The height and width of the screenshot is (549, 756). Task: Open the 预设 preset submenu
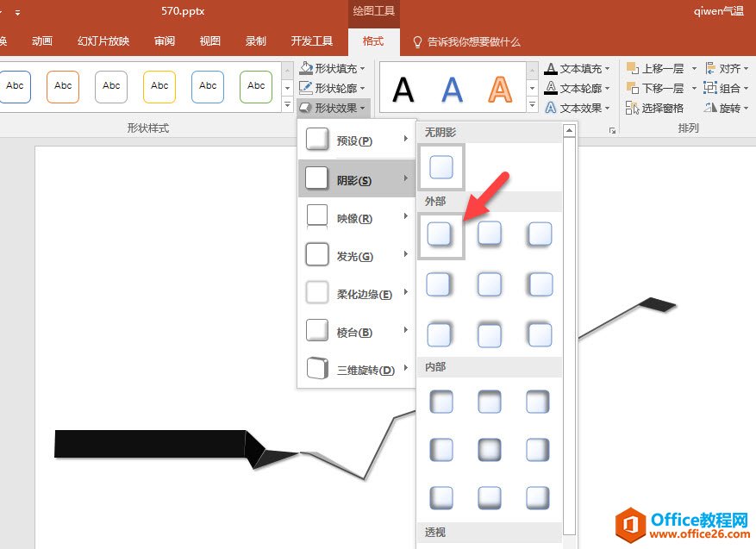point(355,140)
